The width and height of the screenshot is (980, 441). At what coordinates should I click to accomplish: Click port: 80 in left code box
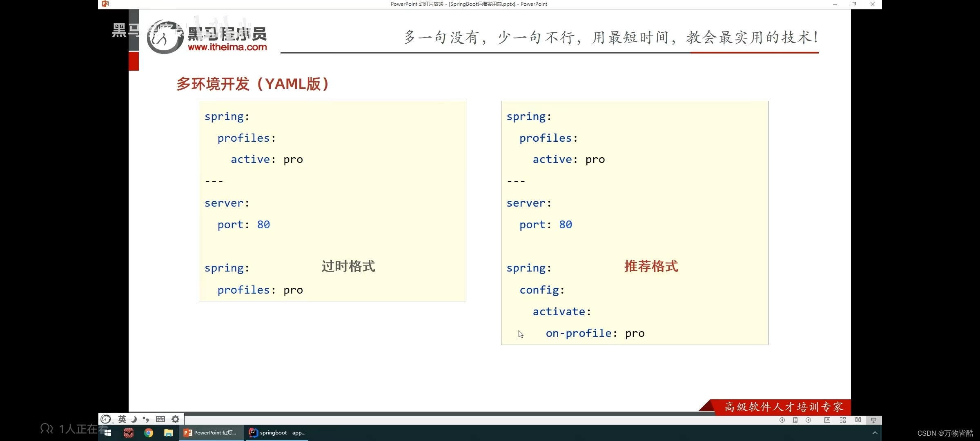244,225
